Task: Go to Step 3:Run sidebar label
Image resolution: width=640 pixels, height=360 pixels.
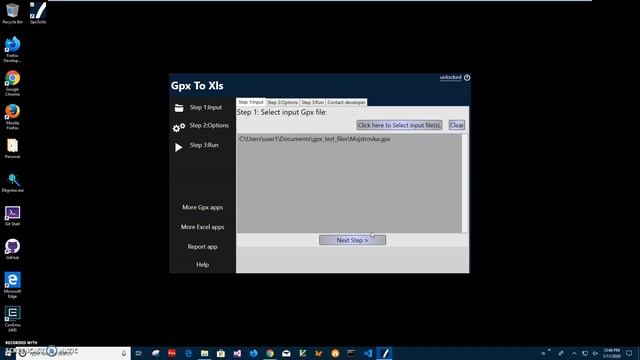Action: point(204,145)
